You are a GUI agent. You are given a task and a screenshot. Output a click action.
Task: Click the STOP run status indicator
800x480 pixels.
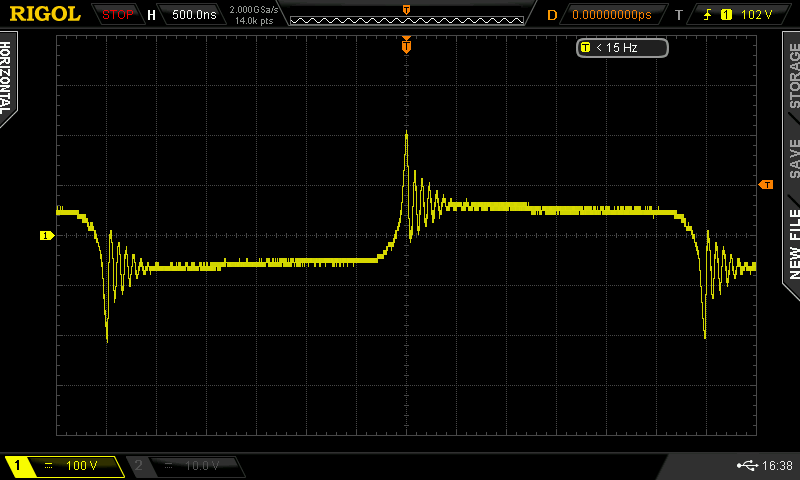pyautogui.click(x=118, y=15)
